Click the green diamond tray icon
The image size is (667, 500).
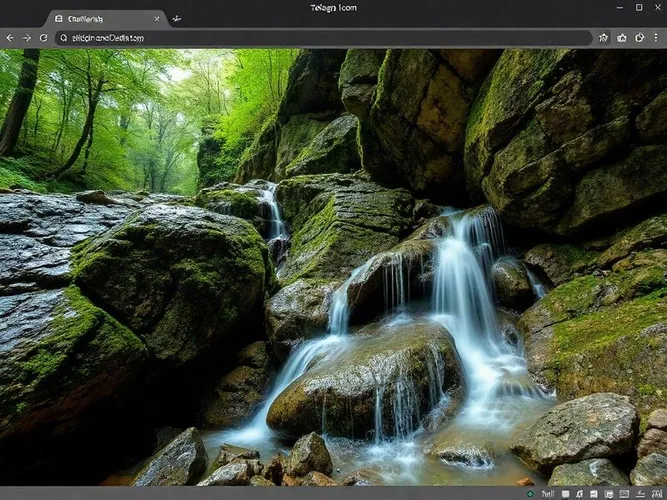[x=530, y=494]
